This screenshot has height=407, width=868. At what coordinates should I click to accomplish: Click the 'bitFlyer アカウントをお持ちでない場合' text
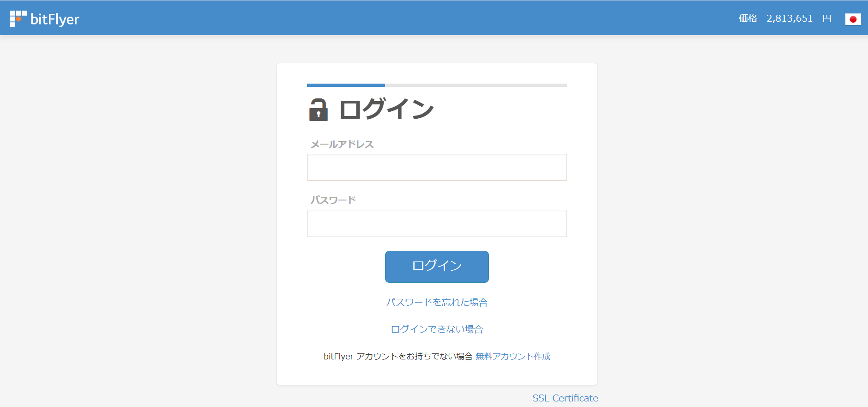398,356
